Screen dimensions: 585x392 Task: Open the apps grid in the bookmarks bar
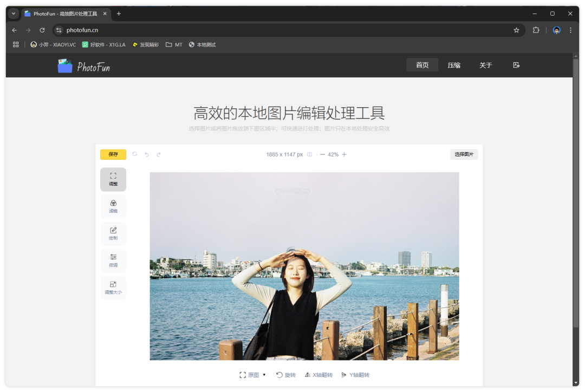(16, 45)
